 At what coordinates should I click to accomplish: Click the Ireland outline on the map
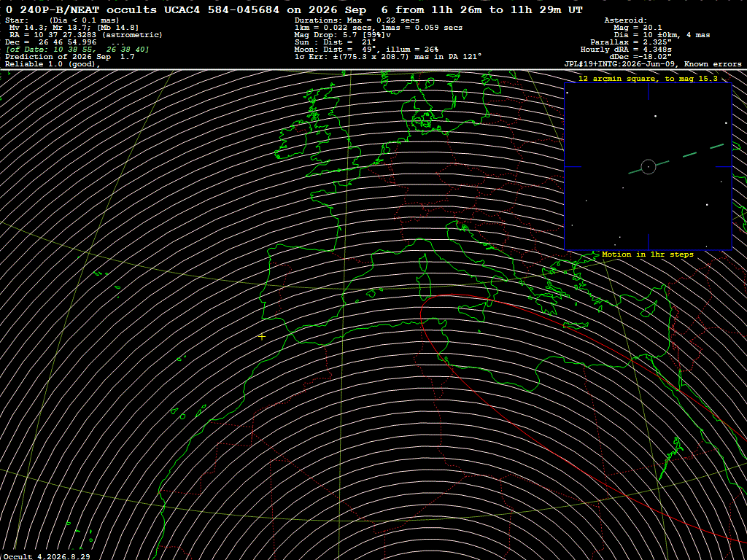[x=295, y=141]
